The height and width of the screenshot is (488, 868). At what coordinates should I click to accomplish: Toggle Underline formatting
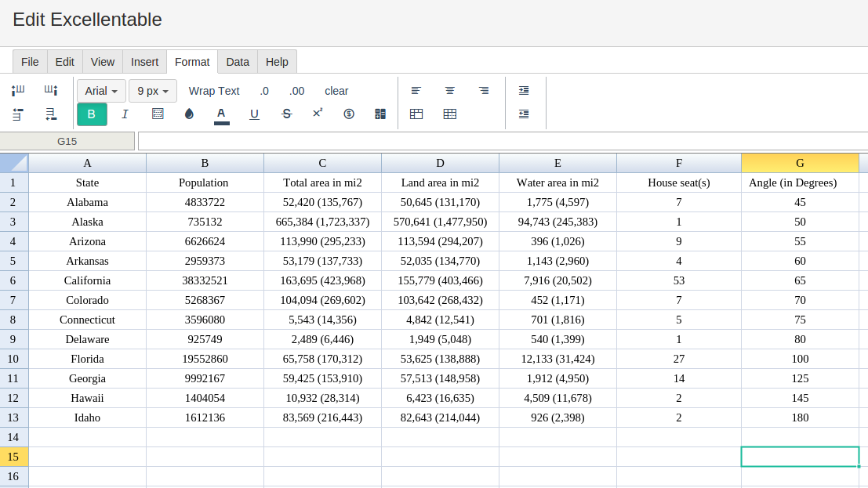tap(254, 114)
